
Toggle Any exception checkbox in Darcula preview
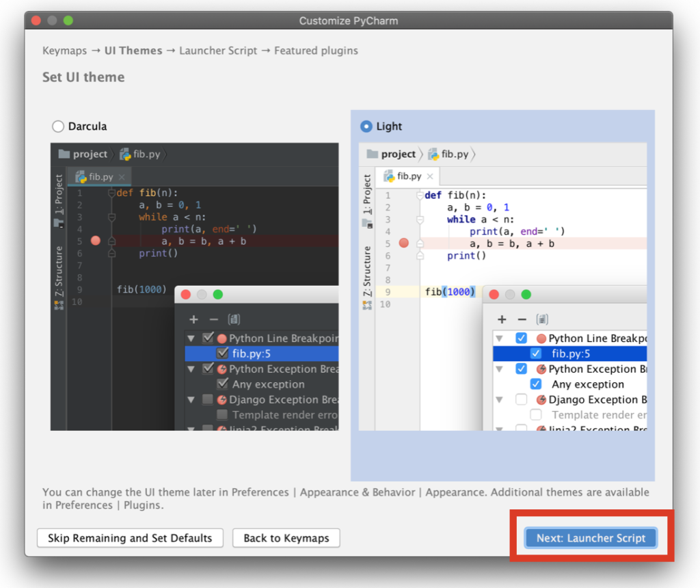[x=222, y=384]
